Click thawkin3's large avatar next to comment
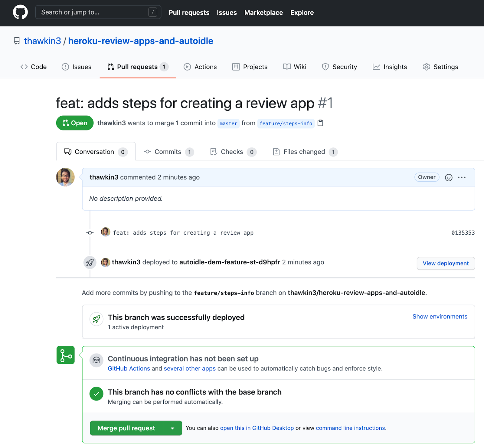This screenshot has width=484, height=448. pos(65,177)
